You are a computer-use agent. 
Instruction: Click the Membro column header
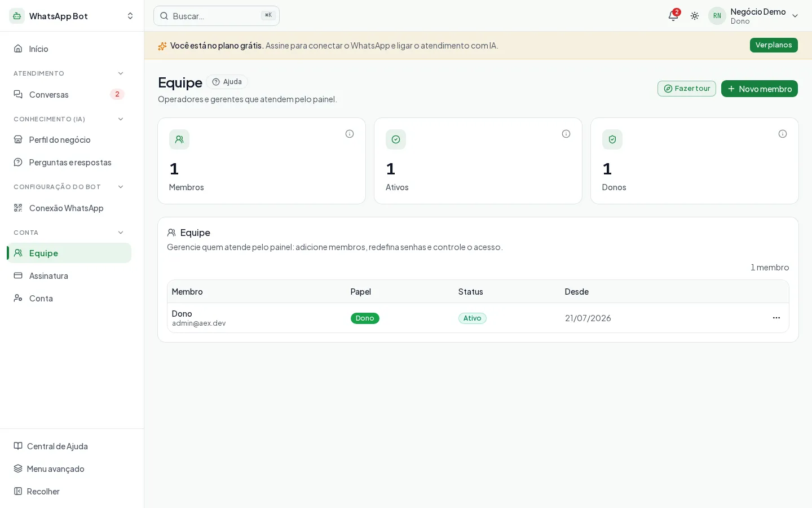click(x=187, y=292)
